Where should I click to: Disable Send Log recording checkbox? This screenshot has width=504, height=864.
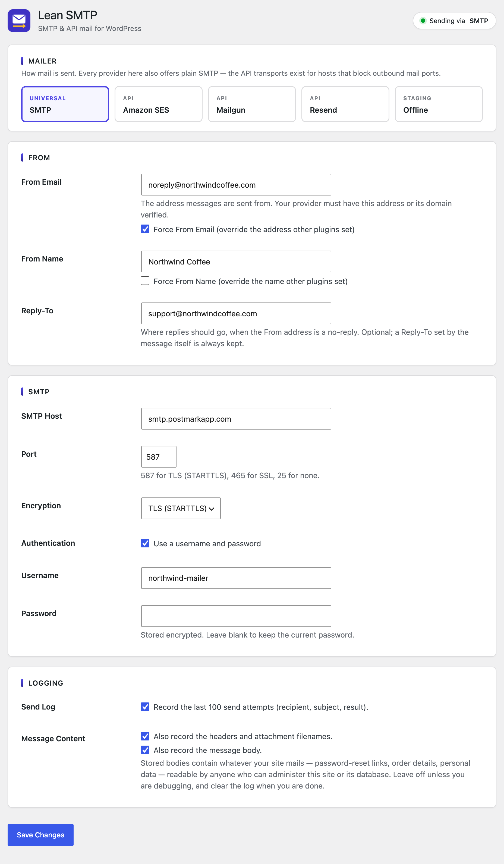pyautogui.click(x=145, y=707)
